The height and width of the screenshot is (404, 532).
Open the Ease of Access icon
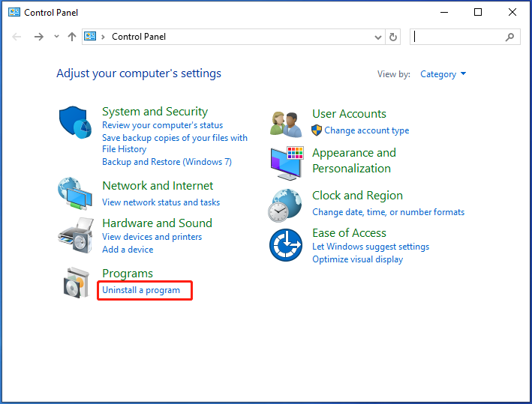click(x=286, y=244)
